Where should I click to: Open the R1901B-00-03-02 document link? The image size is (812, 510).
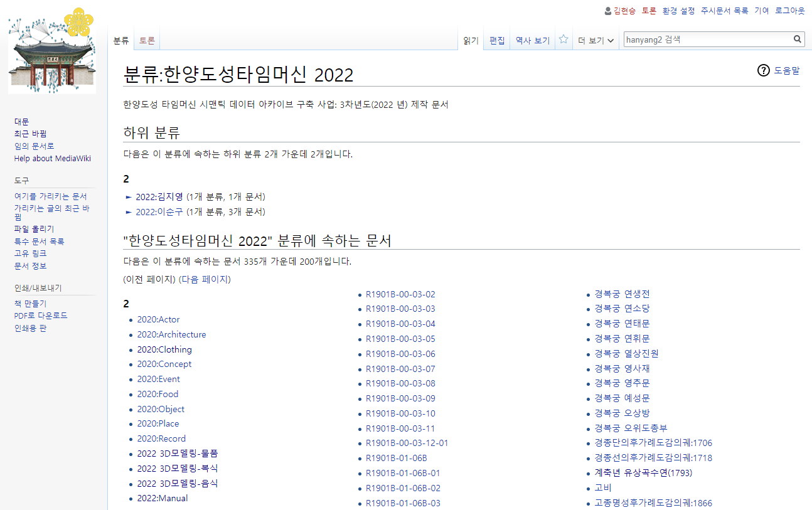point(400,294)
